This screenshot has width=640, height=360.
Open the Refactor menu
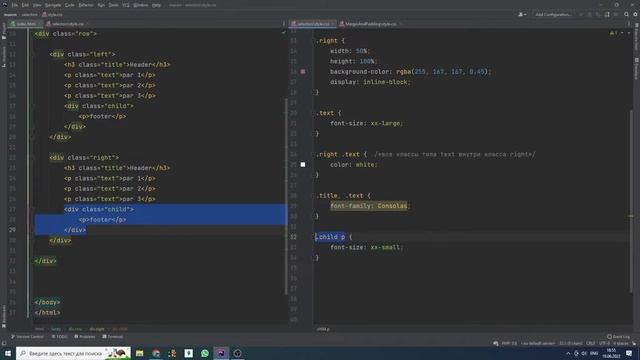[86, 5]
